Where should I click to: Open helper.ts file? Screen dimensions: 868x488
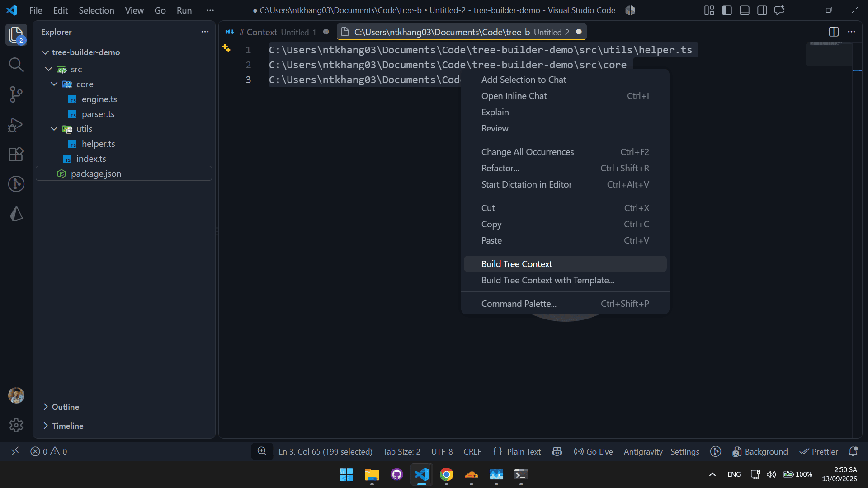tap(98, 144)
